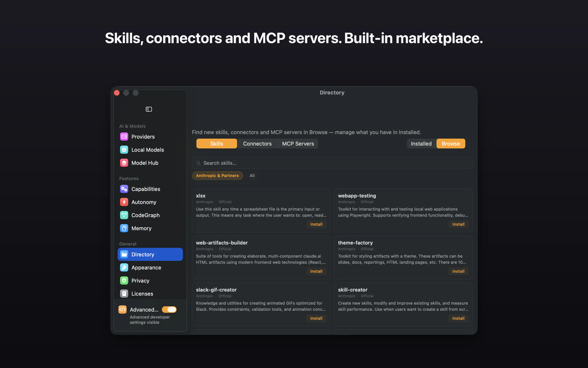Show the Installed view
Screen dimensions: 588x368
pyautogui.click(x=421, y=144)
